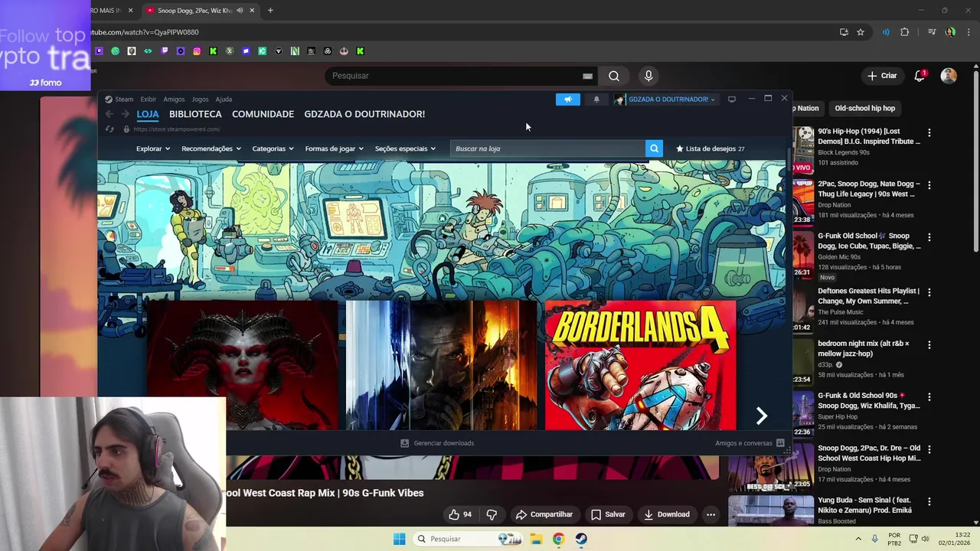Expand Formas de jogar dropdown
980x551 pixels.
click(335, 148)
